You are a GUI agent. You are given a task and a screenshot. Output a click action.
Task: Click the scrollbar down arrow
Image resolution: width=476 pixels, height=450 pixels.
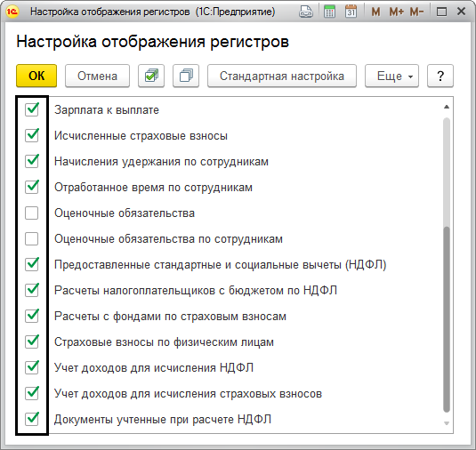(x=447, y=423)
